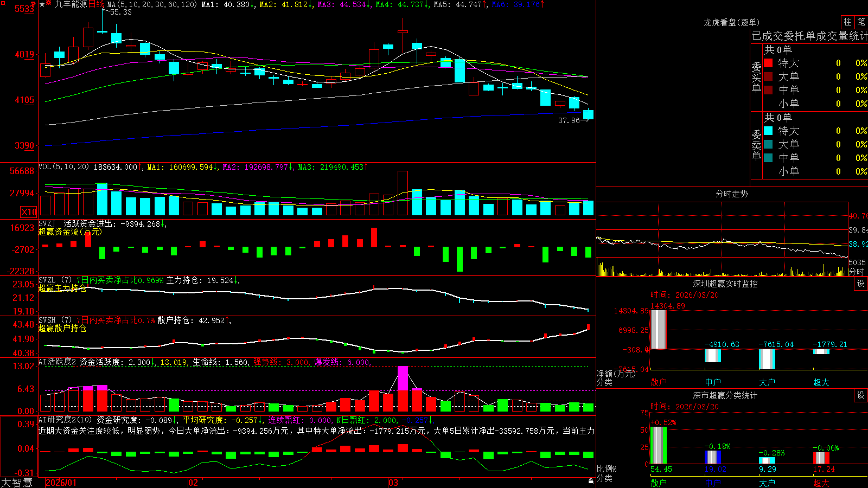Click the -7615.04 大户 value
Screen dimensions: 868x488
tap(776, 344)
